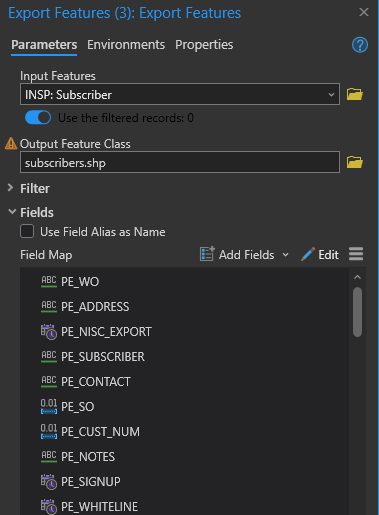Click the numeric type icon for PE_SO

click(49, 407)
